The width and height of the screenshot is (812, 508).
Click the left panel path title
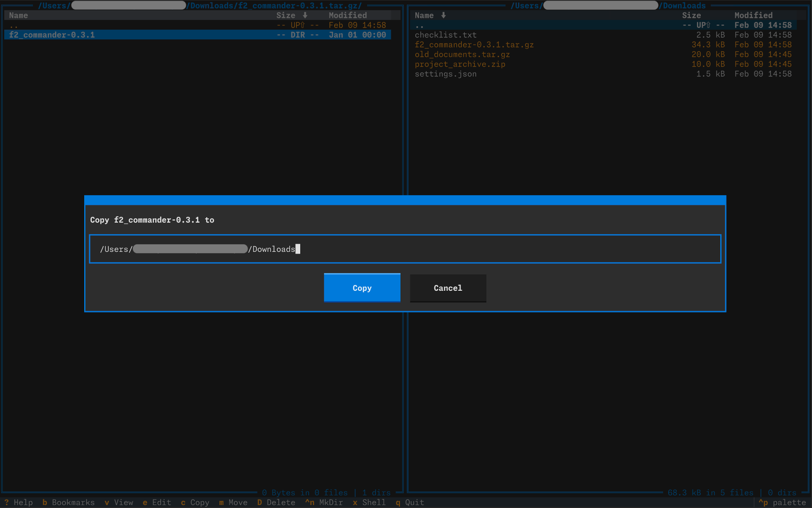(200, 6)
